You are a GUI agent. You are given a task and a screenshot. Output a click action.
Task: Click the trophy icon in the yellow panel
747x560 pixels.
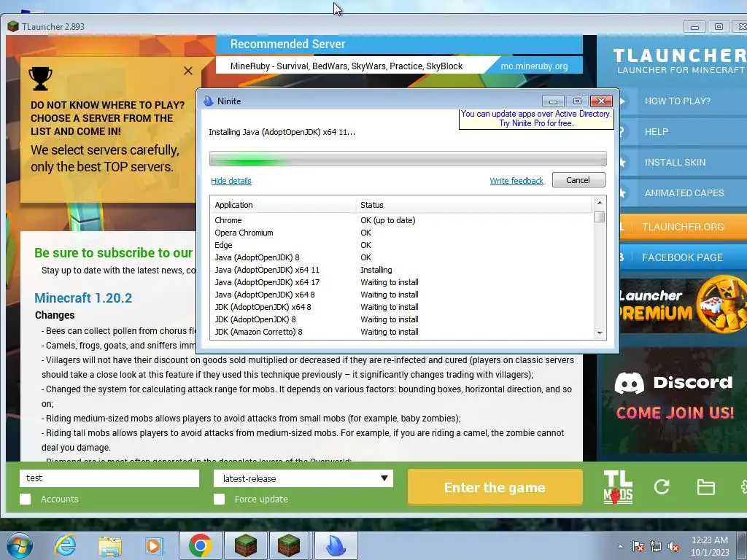point(41,79)
